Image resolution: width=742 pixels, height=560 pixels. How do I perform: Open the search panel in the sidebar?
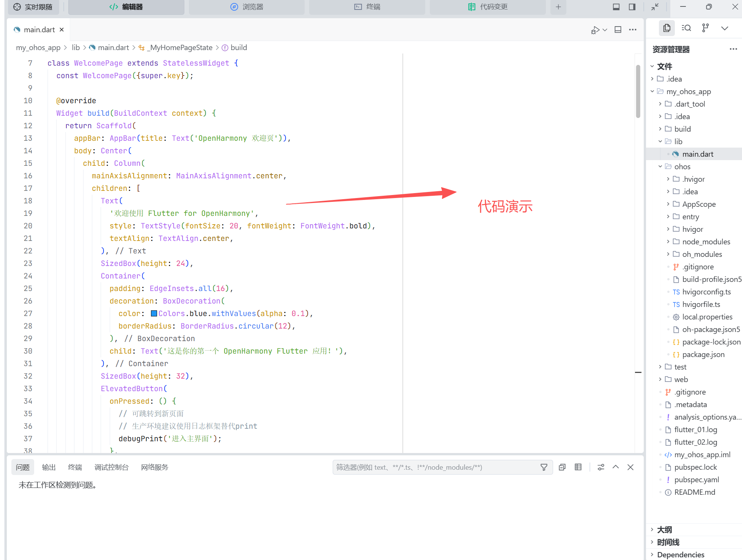click(x=686, y=28)
